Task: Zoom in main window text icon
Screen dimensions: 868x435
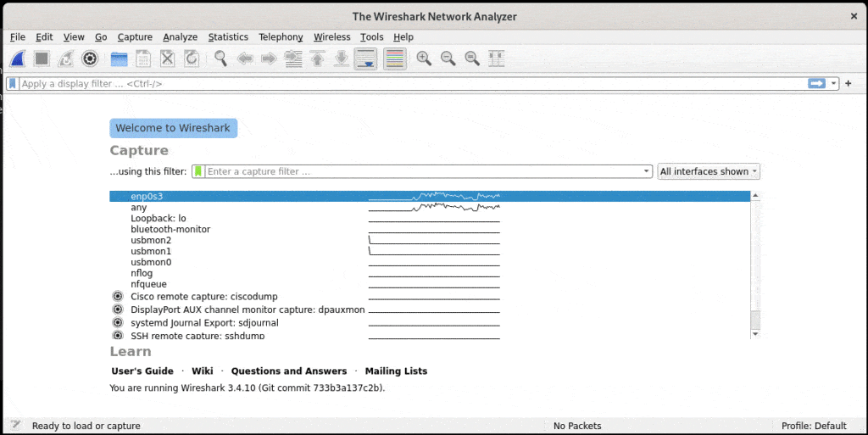Action: pyautogui.click(x=424, y=59)
